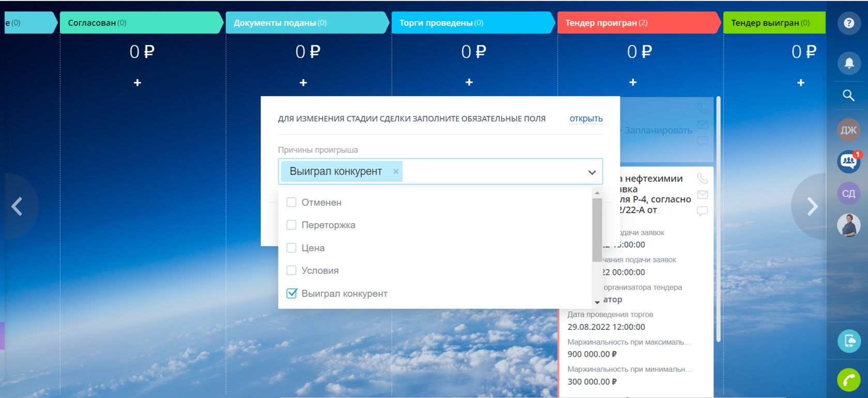The width and height of the screenshot is (868, 398).
Task: Open the teal document sidebar icon
Action: coord(849,341)
